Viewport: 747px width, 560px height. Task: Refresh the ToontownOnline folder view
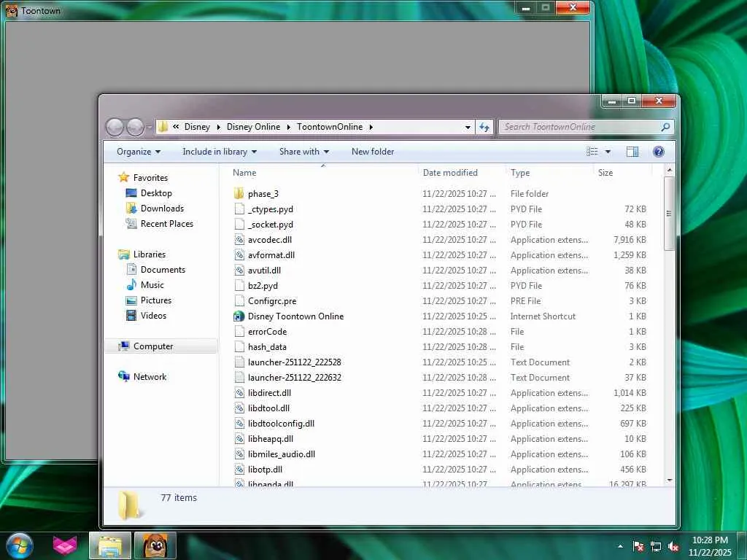tap(484, 127)
